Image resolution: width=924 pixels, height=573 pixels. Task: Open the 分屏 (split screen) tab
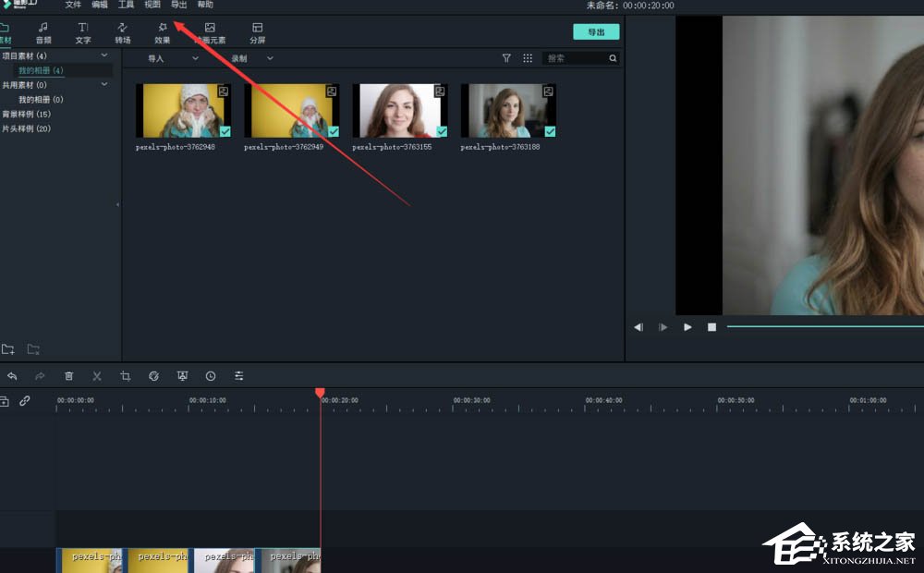[x=258, y=33]
